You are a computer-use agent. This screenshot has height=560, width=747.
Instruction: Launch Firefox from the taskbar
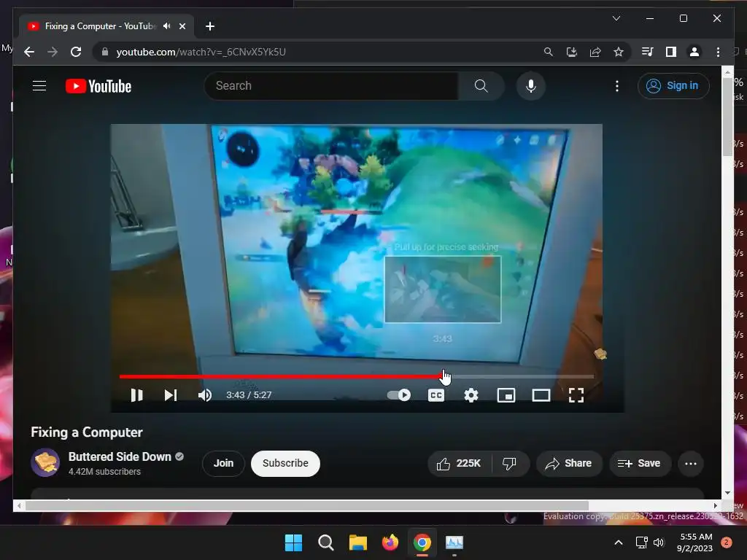[390, 542]
